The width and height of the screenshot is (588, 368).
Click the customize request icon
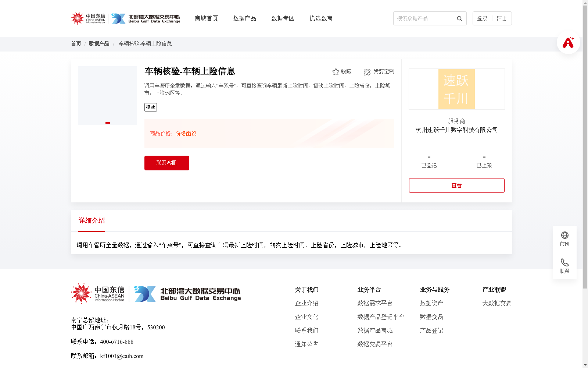367,72
